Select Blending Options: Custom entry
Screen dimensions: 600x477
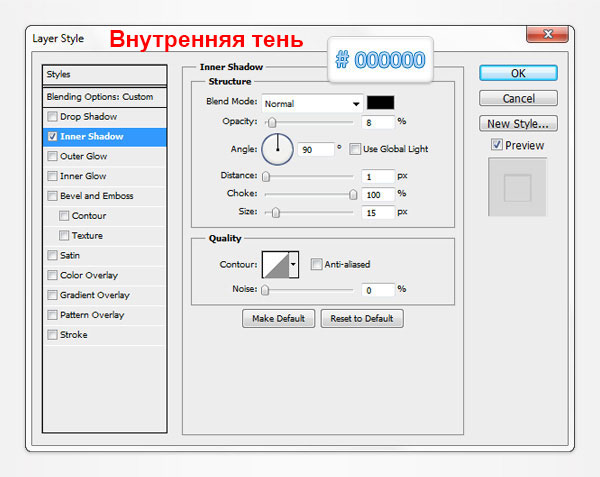(104, 97)
